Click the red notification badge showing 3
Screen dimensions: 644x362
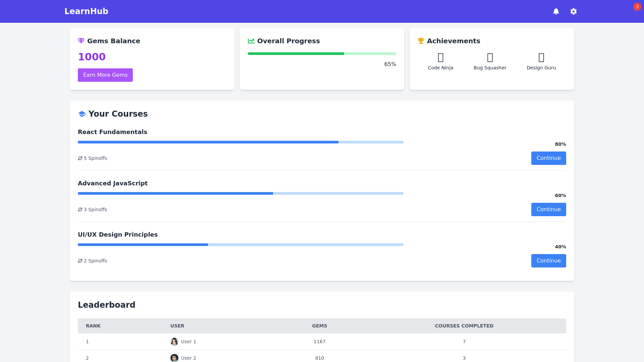coord(637,7)
